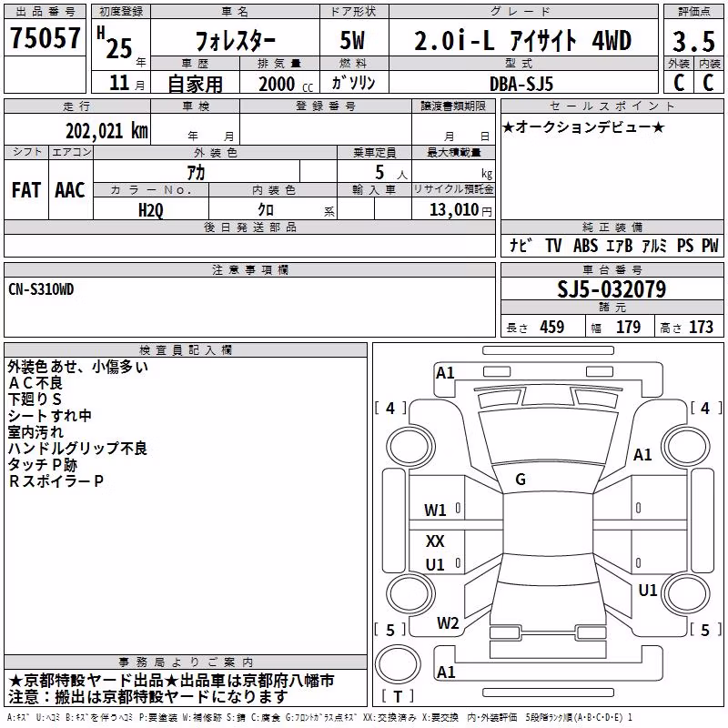Select the G windshield mark on diagram
728x728 pixels.
(521, 480)
